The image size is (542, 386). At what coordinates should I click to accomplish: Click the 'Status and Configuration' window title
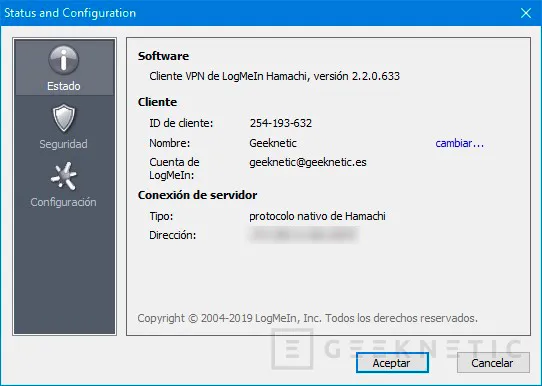coord(70,13)
